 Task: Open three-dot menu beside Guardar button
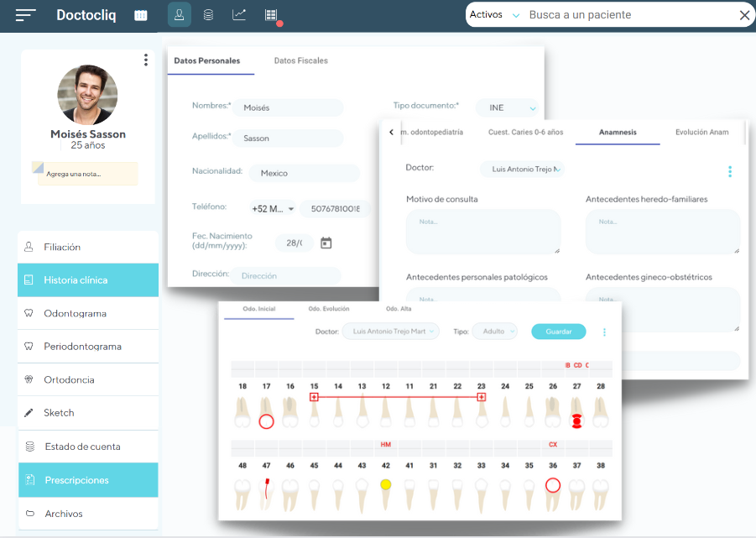coord(604,332)
